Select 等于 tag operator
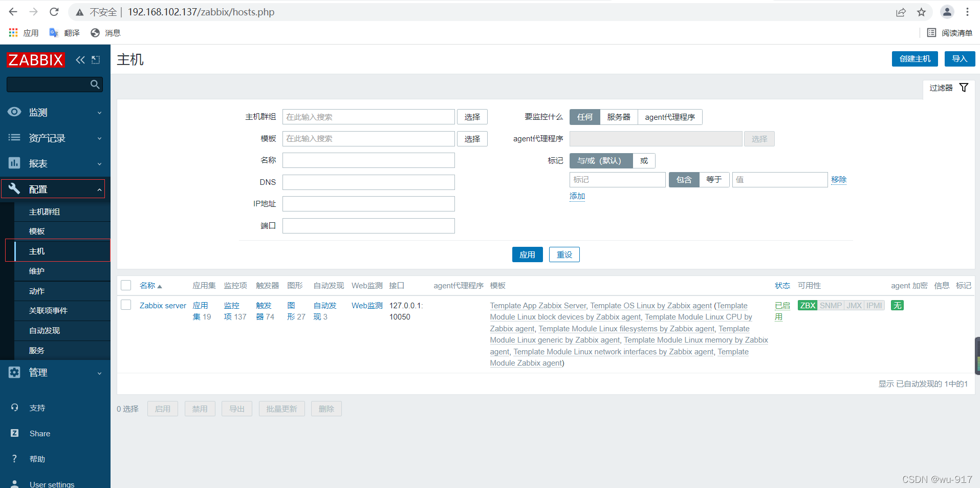This screenshot has height=488, width=980. click(x=714, y=180)
